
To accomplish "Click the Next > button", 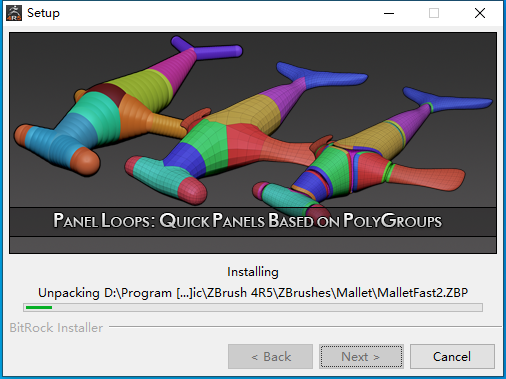I will point(361,356).
